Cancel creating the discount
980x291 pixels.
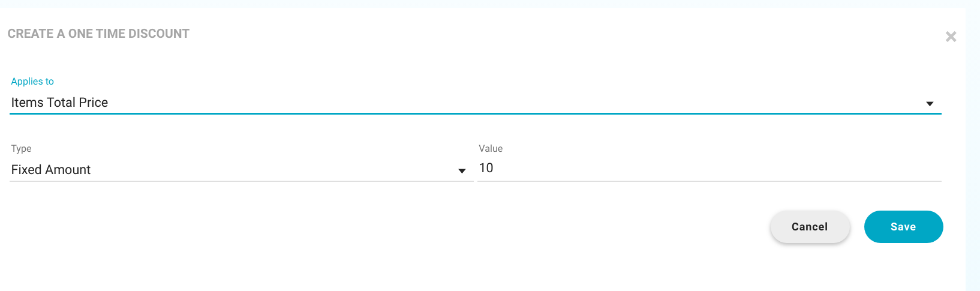click(x=810, y=227)
